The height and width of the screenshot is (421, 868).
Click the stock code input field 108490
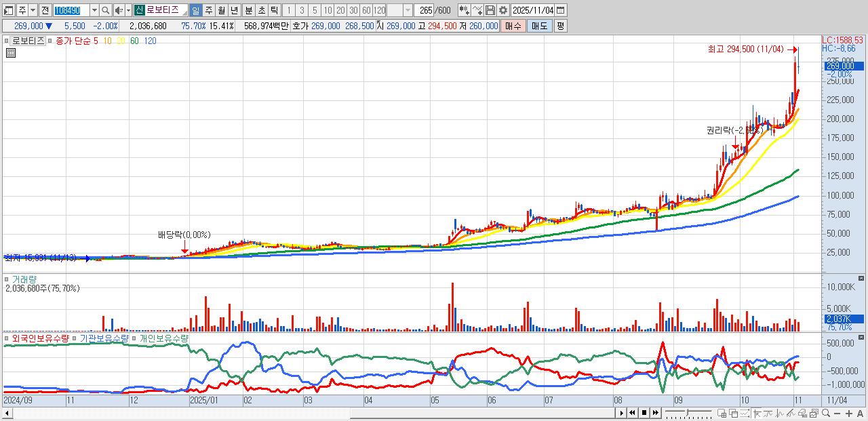pyautogui.click(x=71, y=10)
